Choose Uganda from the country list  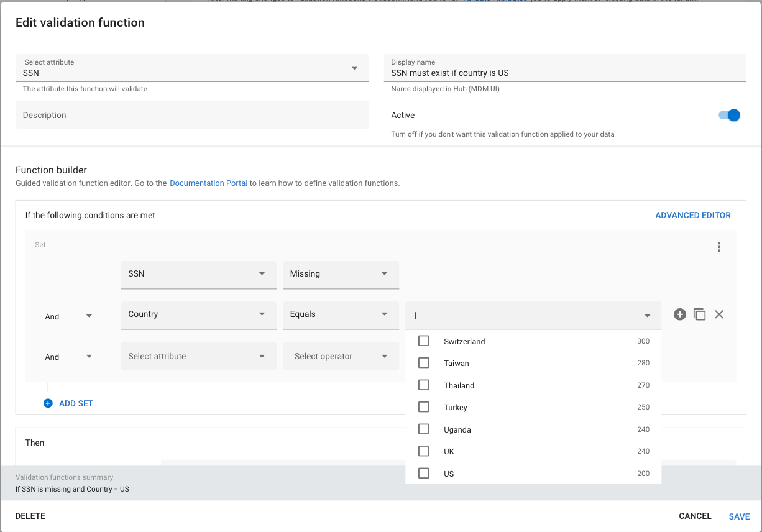coord(533,429)
